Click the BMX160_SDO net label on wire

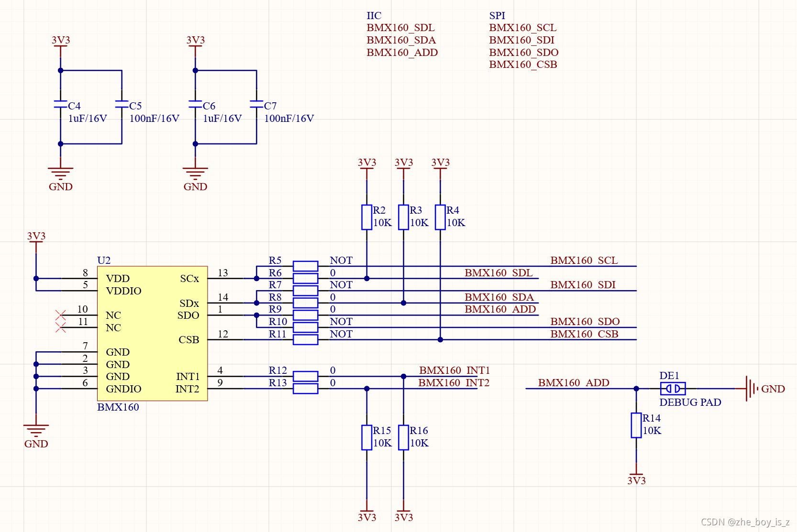pos(585,322)
